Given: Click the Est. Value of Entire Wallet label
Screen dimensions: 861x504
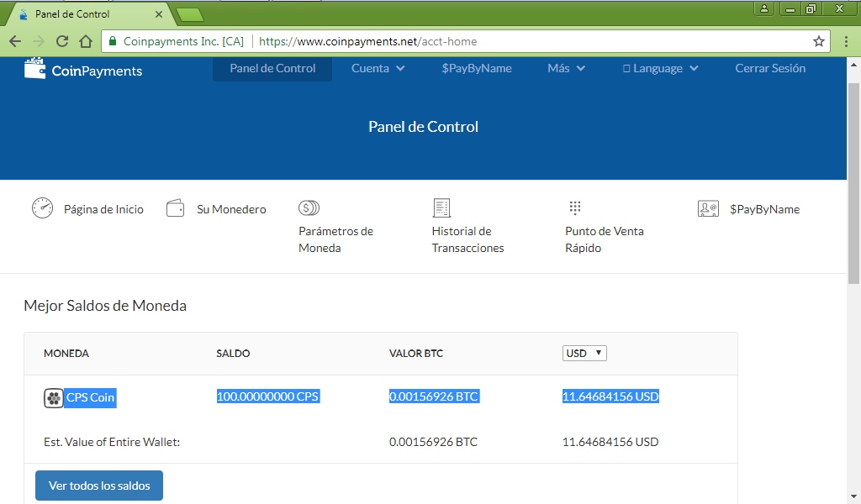Looking at the screenshot, I should (x=112, y=442).
